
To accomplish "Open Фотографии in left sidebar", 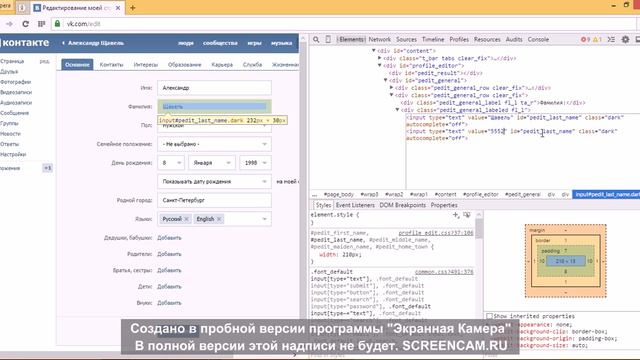I will click(16, 82).
